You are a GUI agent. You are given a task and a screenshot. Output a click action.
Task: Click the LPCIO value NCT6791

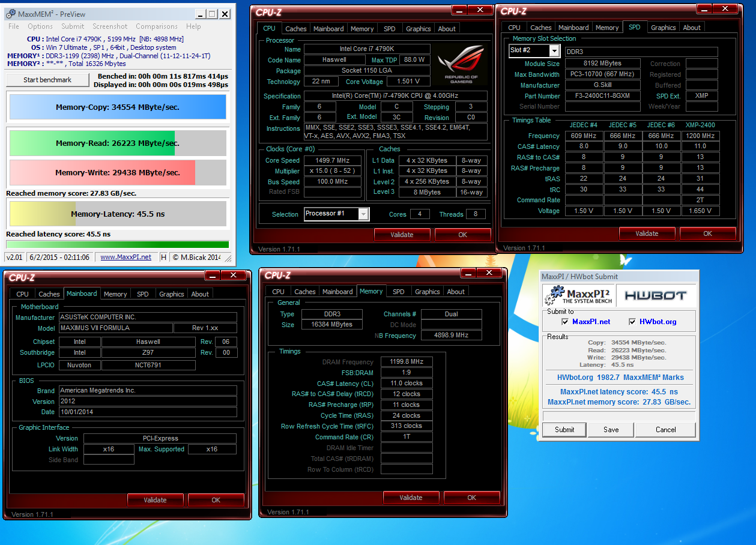coord(148,365)
